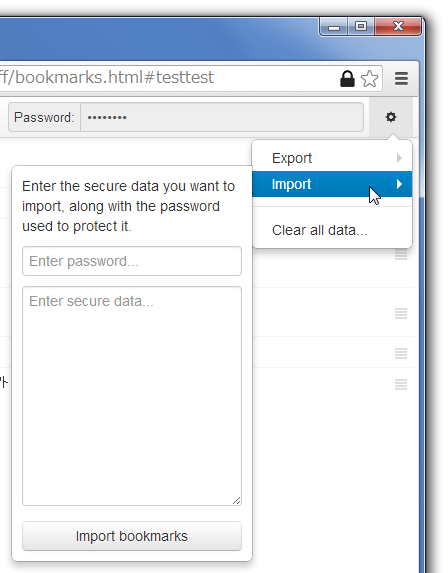Image resolution: width=448 pixels, height=573 pixels.
Task: Select the Export menu item
Action: click(x=332, y=158)
